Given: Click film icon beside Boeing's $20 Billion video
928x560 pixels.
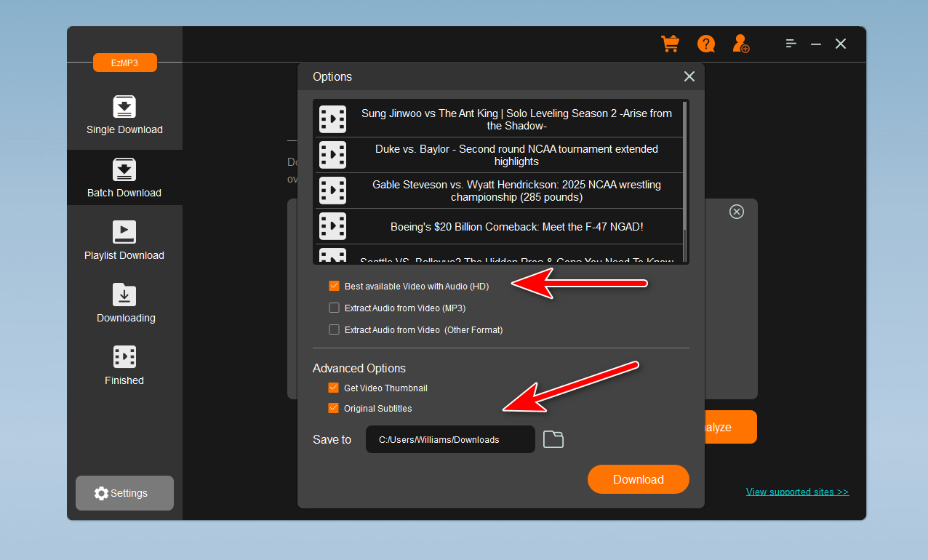Looking at the screenshot, I should (x=333, y=226).
